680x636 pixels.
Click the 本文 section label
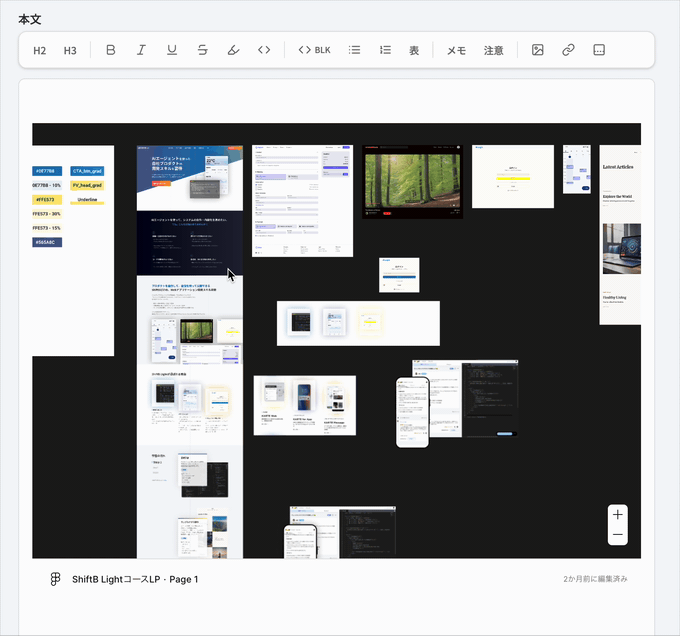click(29, 20)
